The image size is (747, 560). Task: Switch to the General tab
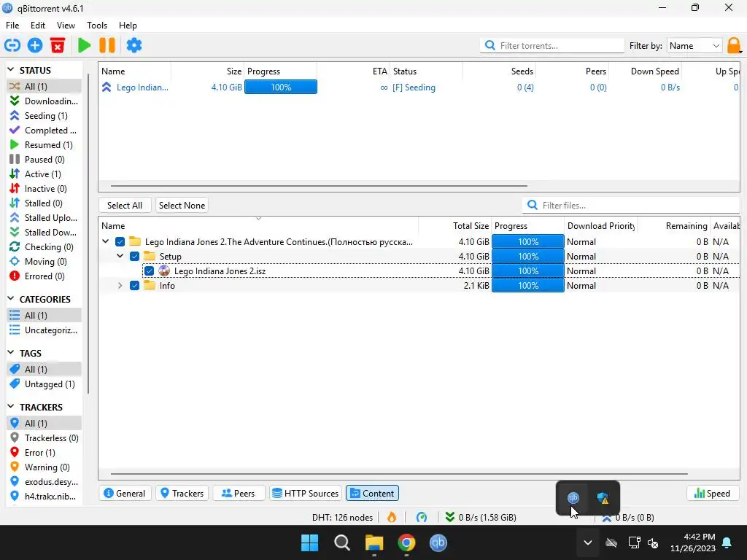coord(125,494)
